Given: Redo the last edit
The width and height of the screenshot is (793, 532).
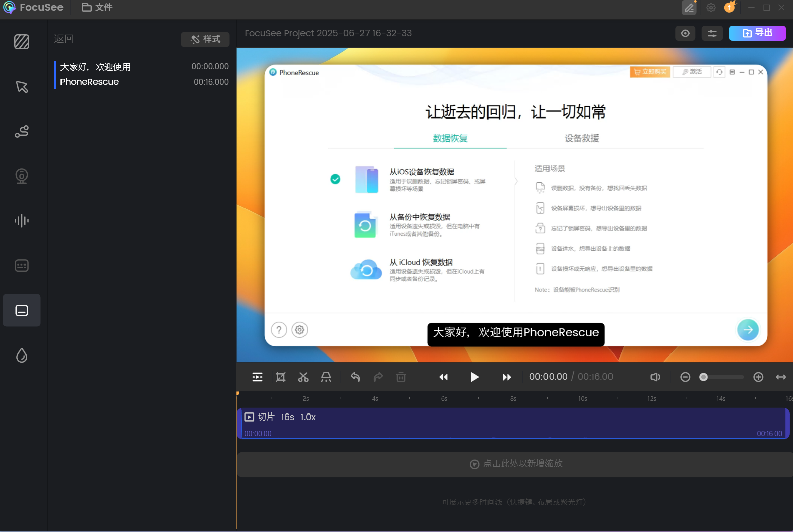Looking at the screenshot, I should pyautogui.click(x=378, y=377).
